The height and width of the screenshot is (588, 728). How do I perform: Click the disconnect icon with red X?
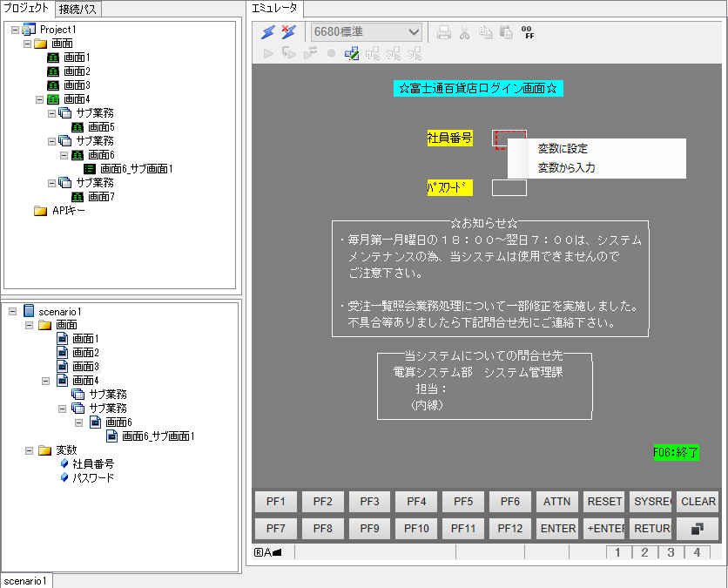[x=288, y=32]
